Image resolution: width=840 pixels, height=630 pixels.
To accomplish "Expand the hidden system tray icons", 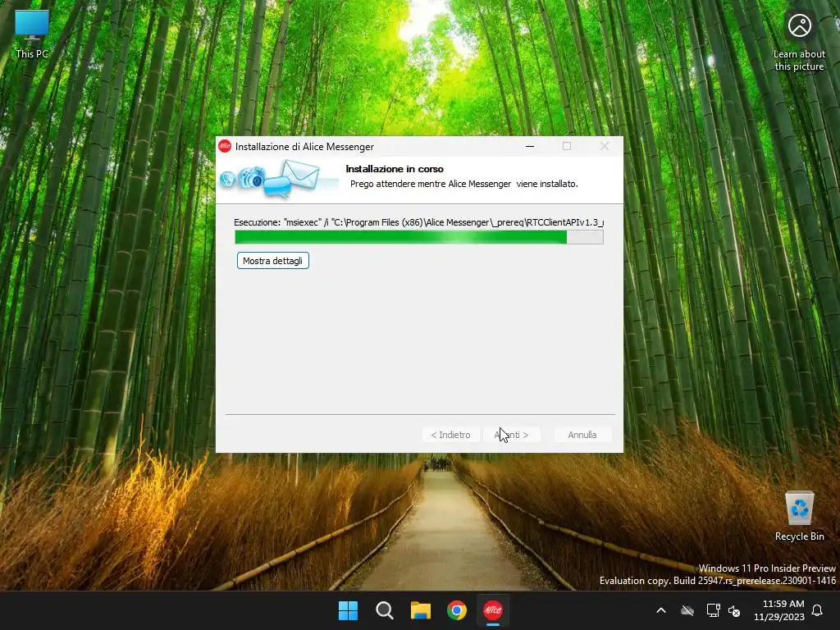I will click(x=661, y=610).
